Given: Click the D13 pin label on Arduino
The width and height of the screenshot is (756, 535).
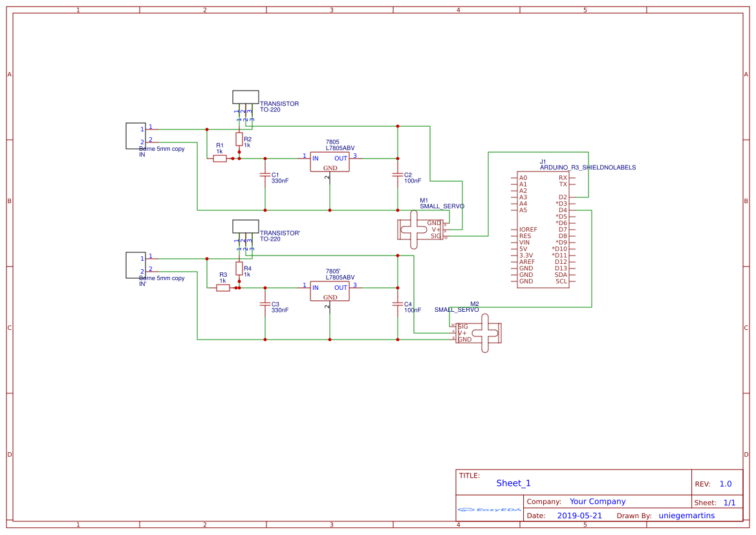Looking at the screenshot, I should [x=561, y=268].
